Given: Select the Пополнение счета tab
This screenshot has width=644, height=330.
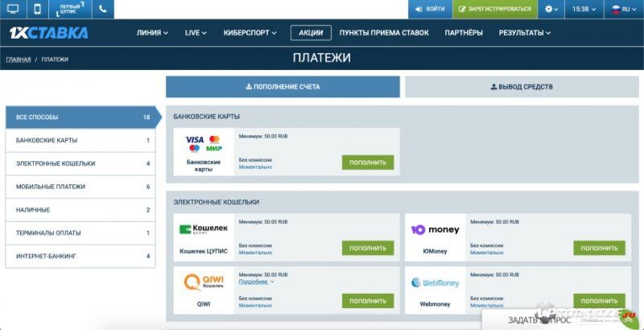Looking at the screenshot, I should pyautogui.click(x=283, y=87).
